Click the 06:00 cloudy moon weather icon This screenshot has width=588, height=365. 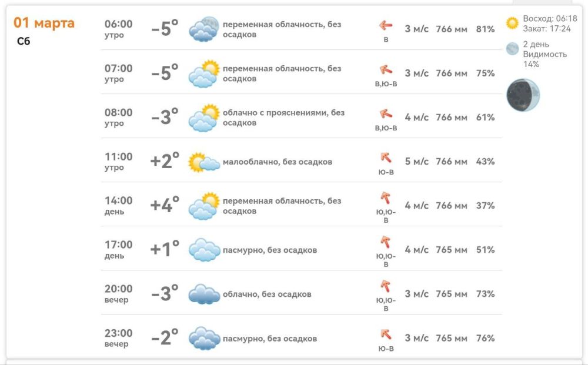pos(203,29)
